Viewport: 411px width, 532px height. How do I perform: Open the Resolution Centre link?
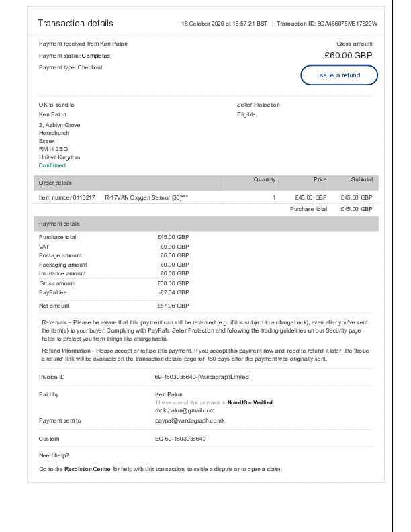tap(87, 468)
